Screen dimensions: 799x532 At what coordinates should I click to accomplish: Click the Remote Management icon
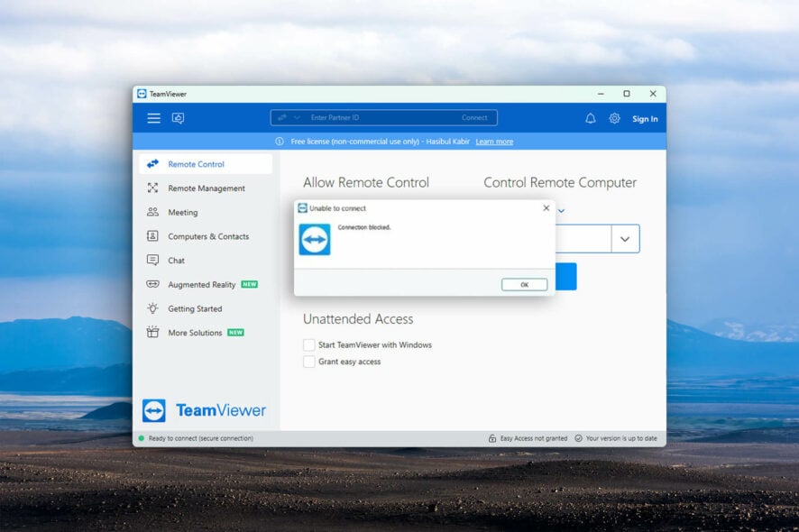point(152,188)
